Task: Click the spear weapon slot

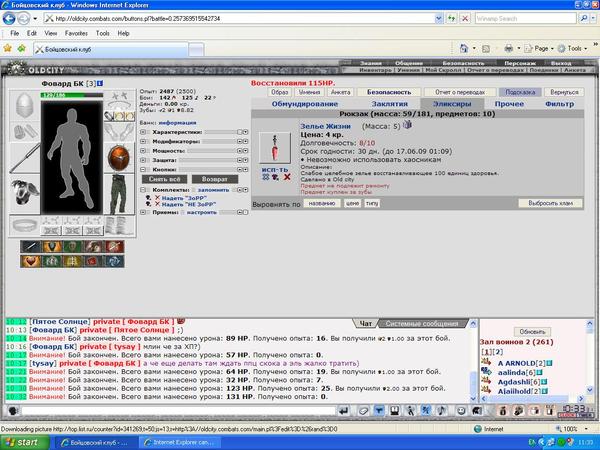Action: point(24,157)
